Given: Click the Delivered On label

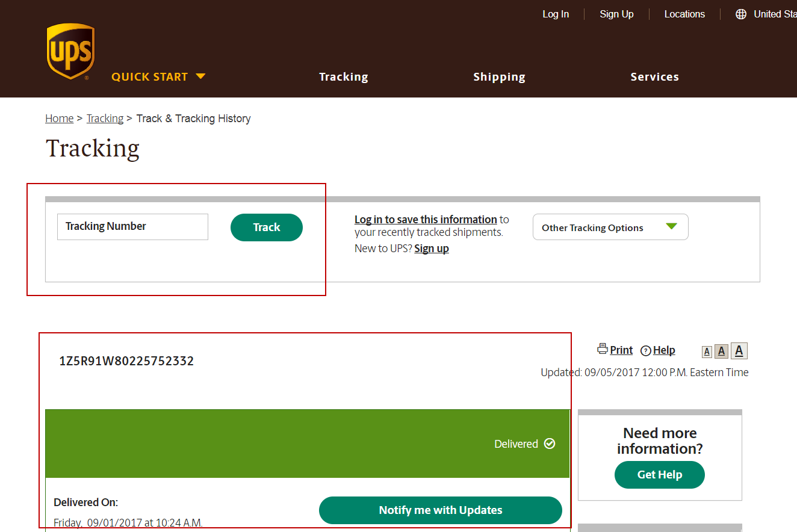Looking at the screenshot, I should tap(85, 503).
